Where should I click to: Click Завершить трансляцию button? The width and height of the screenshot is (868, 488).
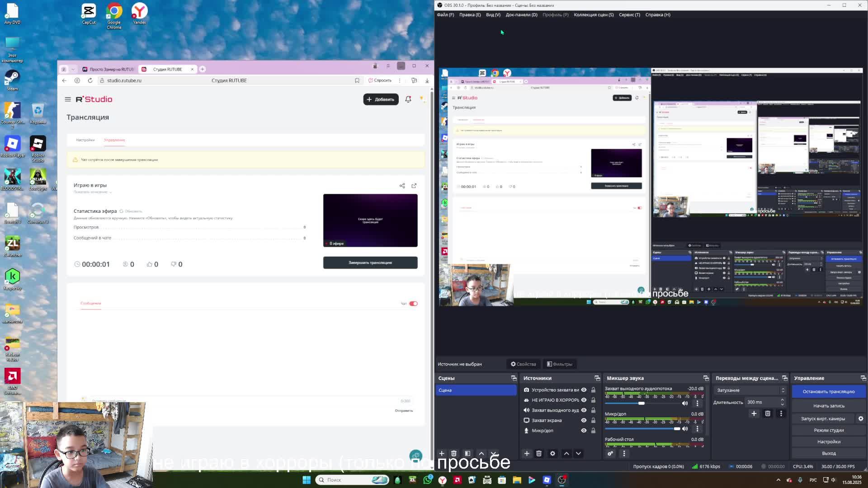[x=370, y=263]
